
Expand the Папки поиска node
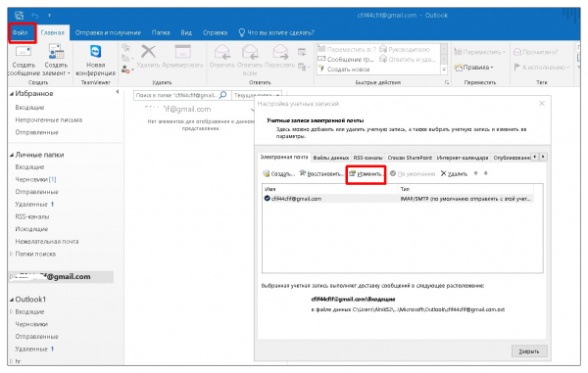coord(11,254)
